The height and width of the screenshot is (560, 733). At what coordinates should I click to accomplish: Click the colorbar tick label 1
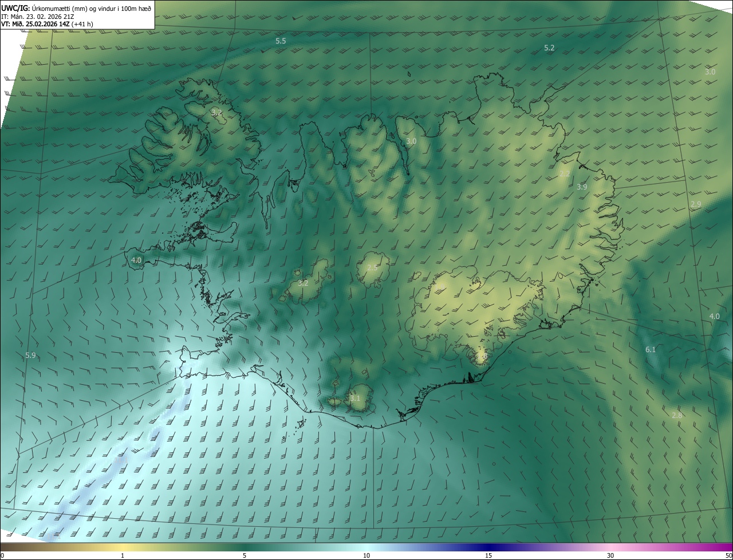pos(123,556)
